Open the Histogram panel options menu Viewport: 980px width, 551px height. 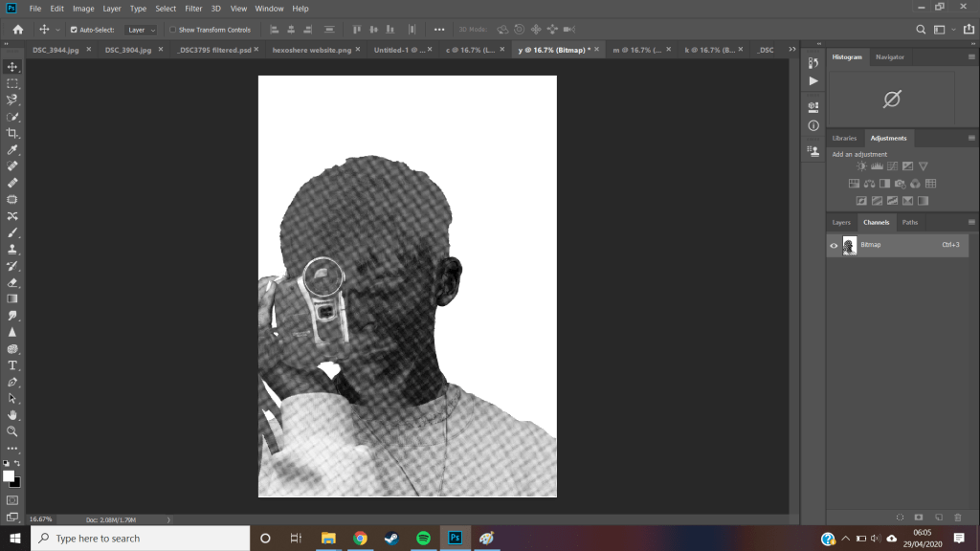[x=971, y=57]
